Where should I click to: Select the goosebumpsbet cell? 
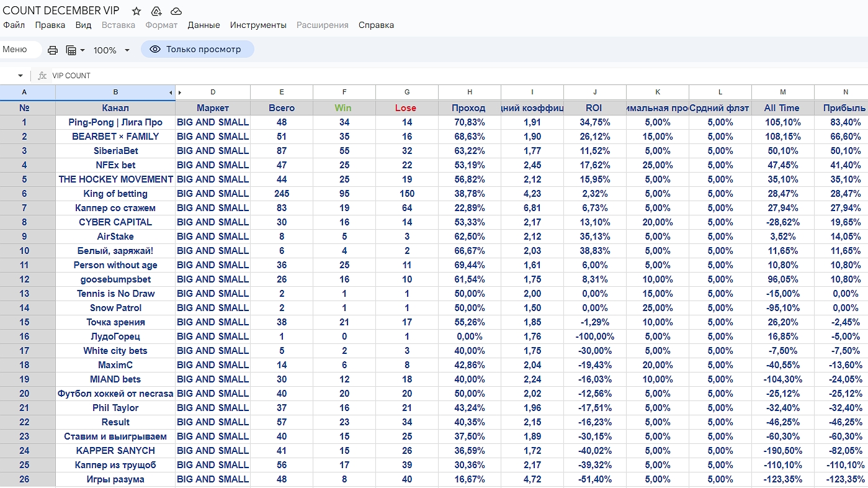[115, 279]
